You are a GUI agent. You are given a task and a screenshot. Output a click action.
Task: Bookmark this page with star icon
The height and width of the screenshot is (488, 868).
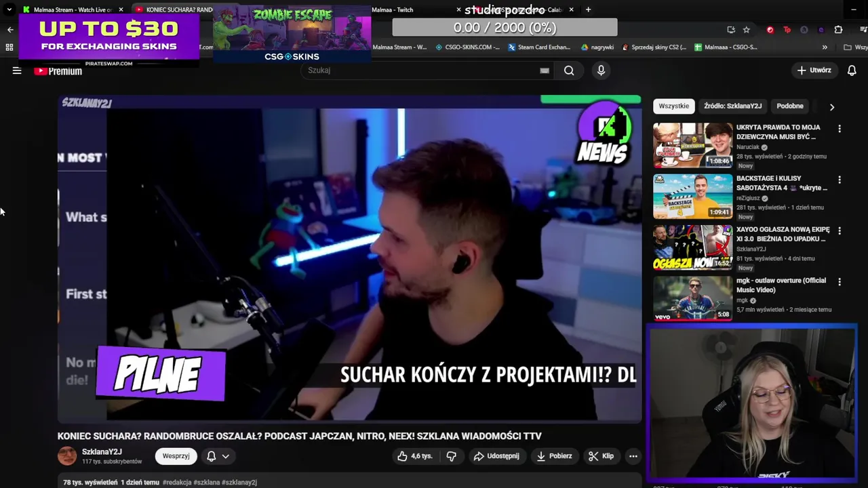click(x=747, y=30)
